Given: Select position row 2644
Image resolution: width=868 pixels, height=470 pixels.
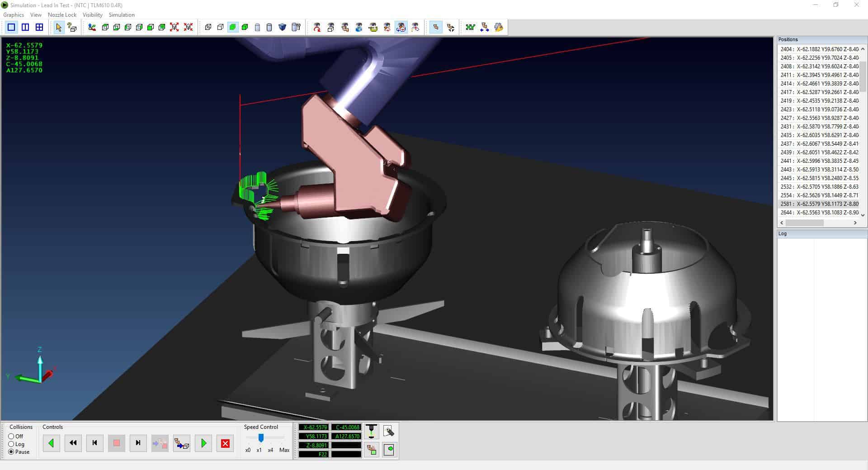Looking at the screenshot, I should click(819, 212).
